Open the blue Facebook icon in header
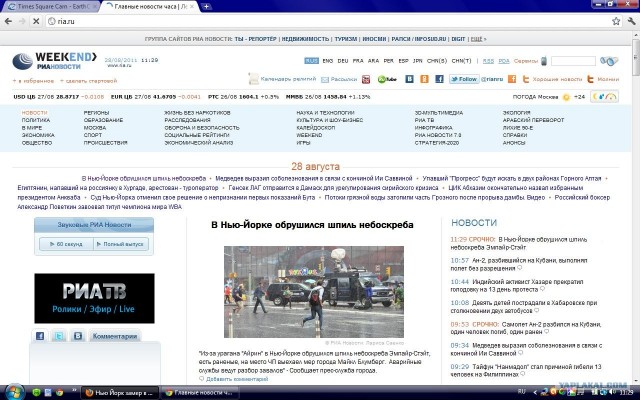The height and width of the screenshot is (400, 640). tap(439, 79)
